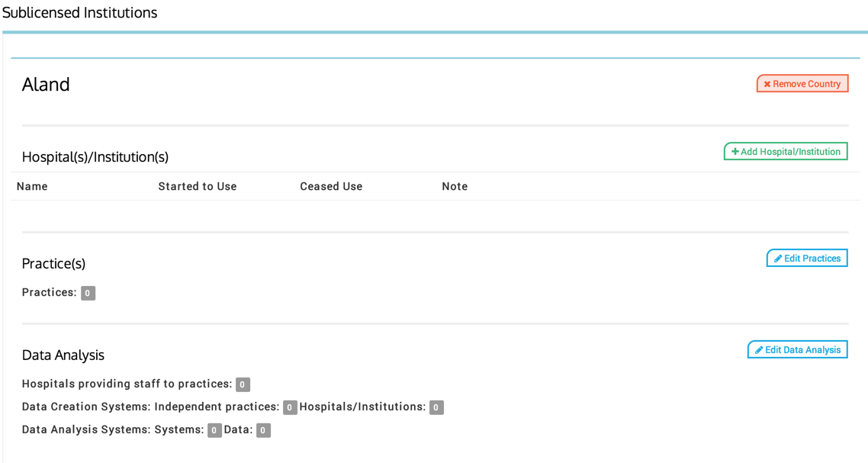Click the Hospitals/Institutions count badge under Data Analysis
Viewport: 868px width, 463px height.
pyautogui.click(x=436, y=407)
